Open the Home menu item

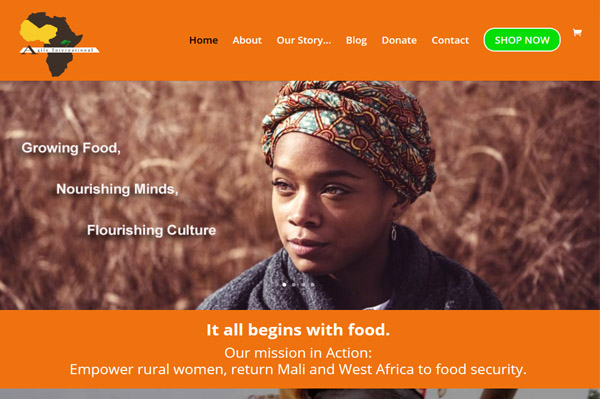pos(204,40)
